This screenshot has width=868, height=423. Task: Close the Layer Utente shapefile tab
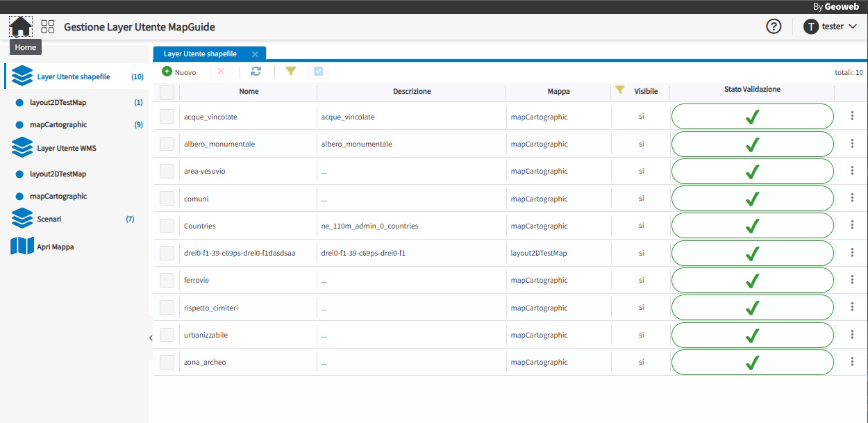click(x=255, y=54)
